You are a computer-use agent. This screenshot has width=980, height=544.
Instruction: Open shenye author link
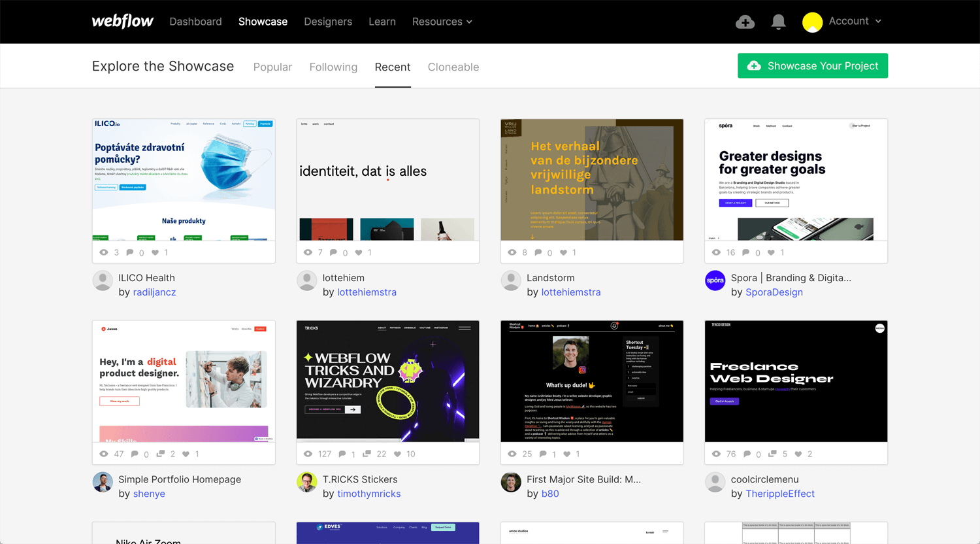point(149,494)
